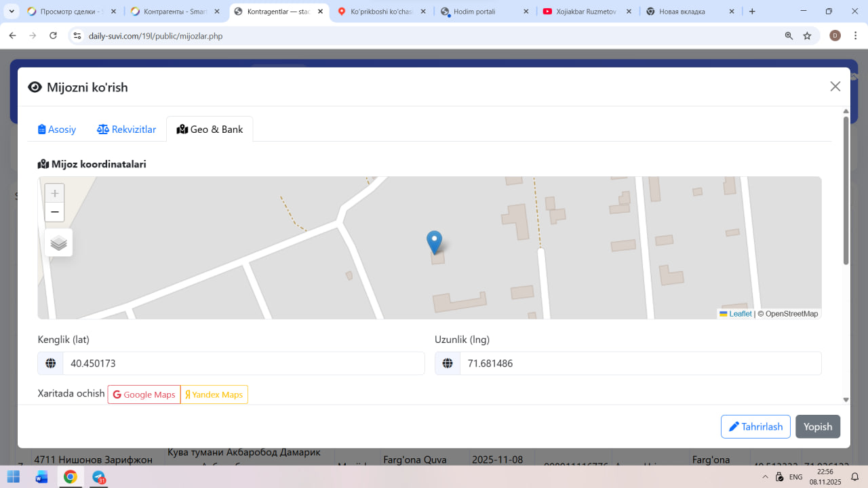The width and height of the screenshot is (868, 488).
Task: Open the tab search dropdown
Action: pos(12,12)
